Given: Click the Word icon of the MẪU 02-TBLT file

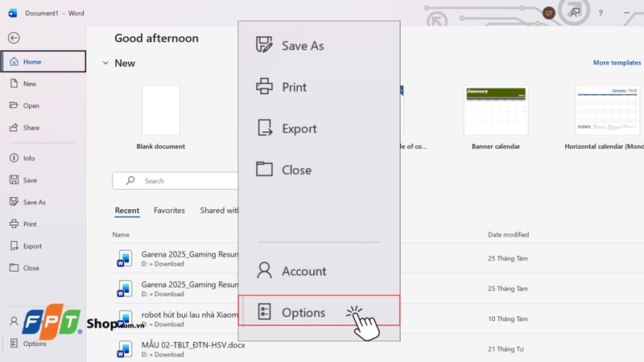Looking at the screenshot, I should coord(125,349).
